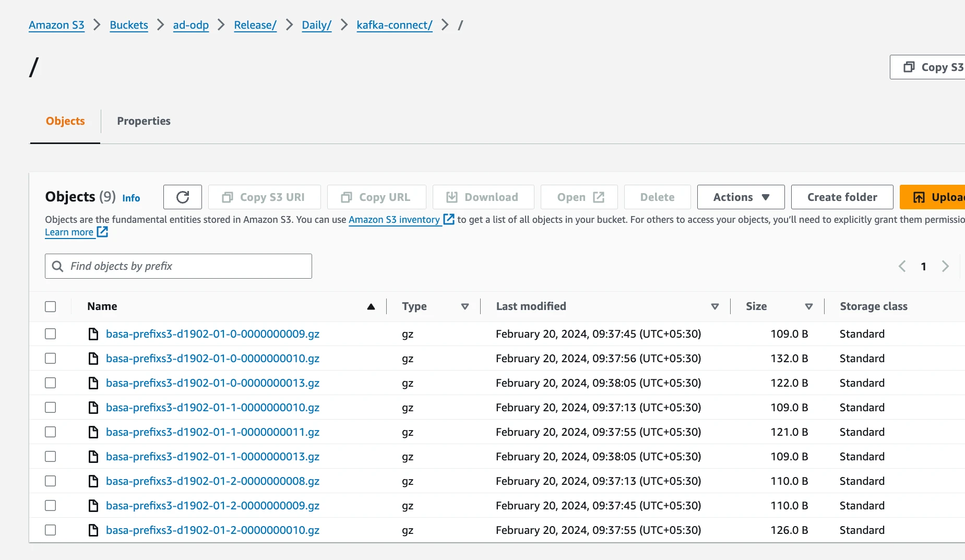Go to next page of objects

(x=945, y=266)
